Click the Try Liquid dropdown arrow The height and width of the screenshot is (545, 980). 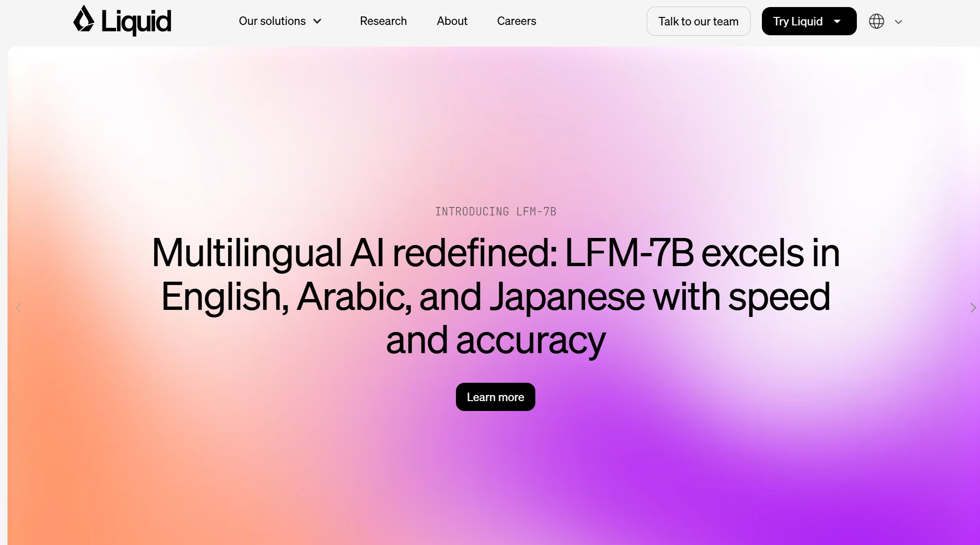click(839, 21)
